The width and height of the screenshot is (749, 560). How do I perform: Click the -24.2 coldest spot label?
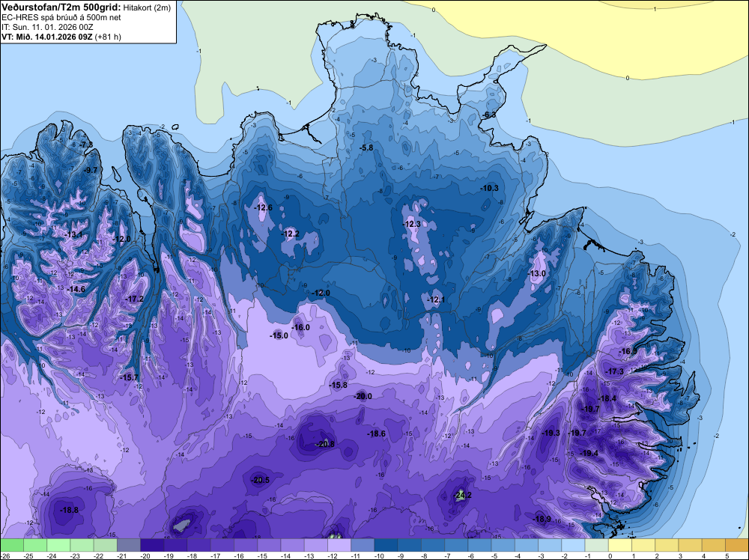click(462, 495)
